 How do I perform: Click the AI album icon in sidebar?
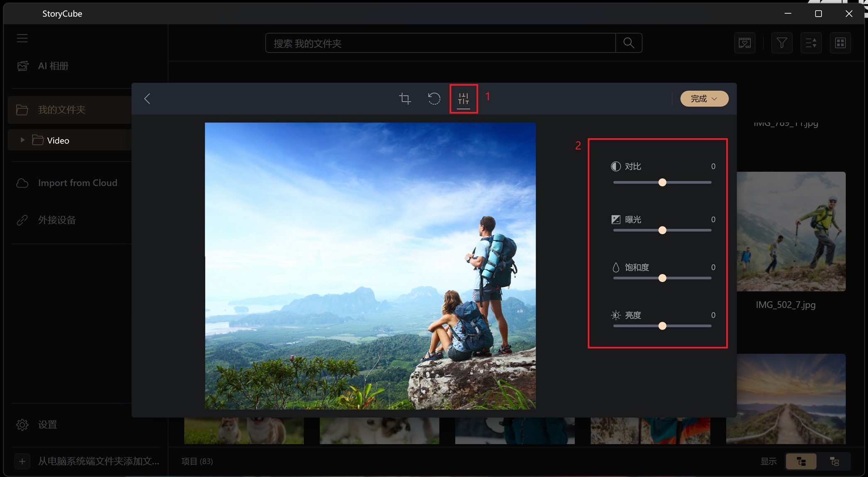pyautogui.click(x=22, y=66)
